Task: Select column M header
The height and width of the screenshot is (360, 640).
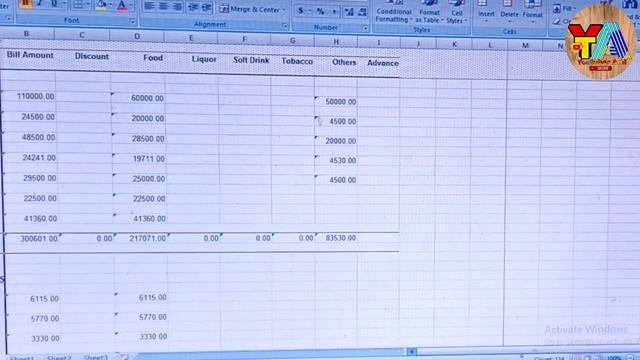Action: pyautogui.click(x=525, y=45)
